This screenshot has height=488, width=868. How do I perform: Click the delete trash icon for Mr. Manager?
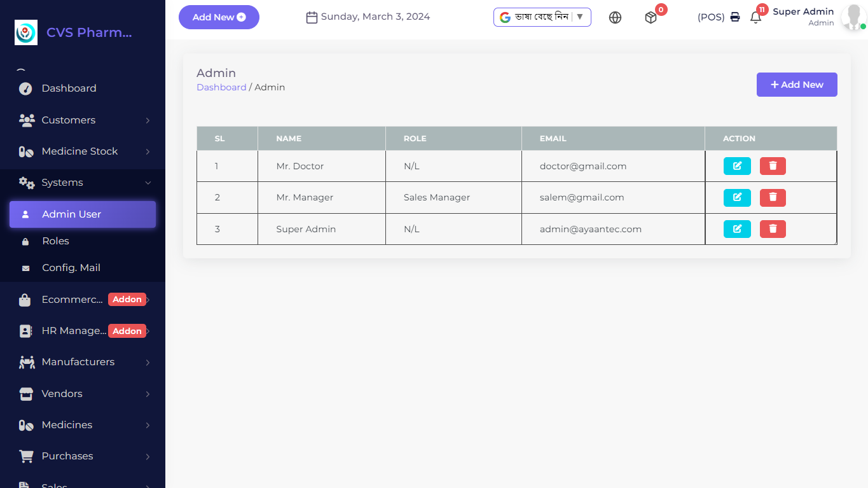click(x=773, y=197)
